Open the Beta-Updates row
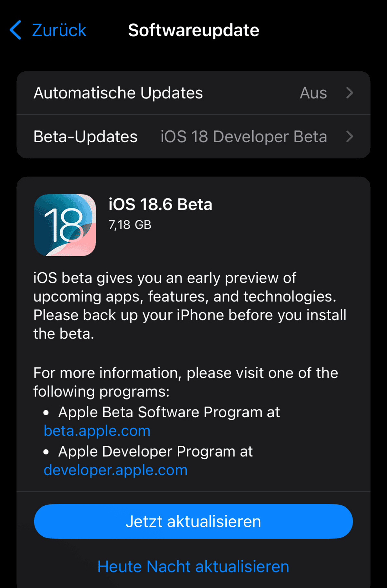Screen dimensions: 387x588 tap(193, 137)
